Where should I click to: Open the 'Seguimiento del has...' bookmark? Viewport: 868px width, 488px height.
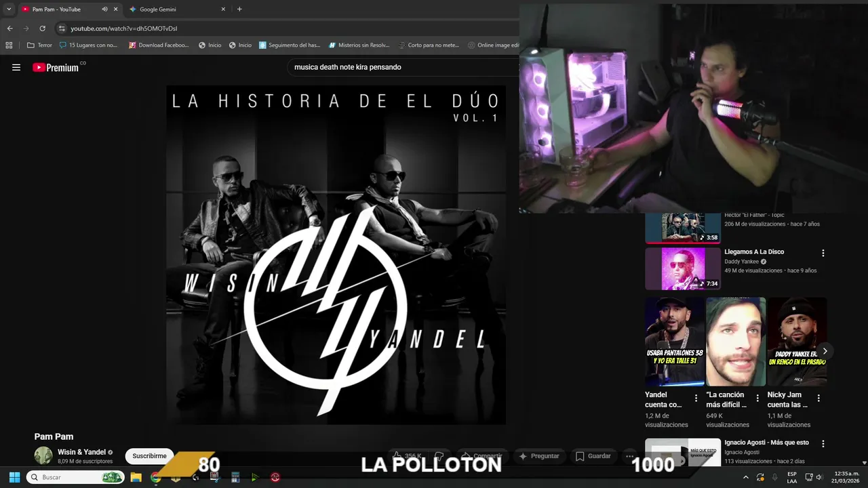[289, 45]
